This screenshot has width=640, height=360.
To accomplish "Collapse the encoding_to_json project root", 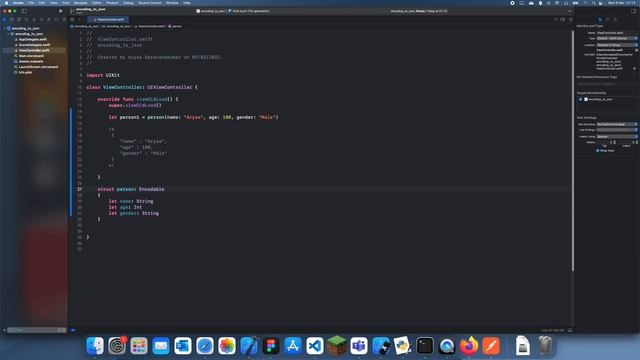I will [4, 29].
